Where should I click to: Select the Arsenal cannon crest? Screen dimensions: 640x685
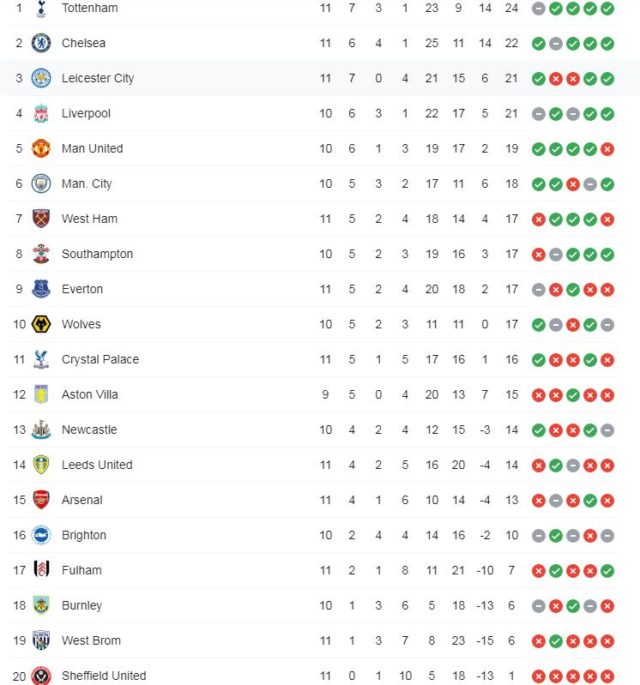tap(41, 500)
